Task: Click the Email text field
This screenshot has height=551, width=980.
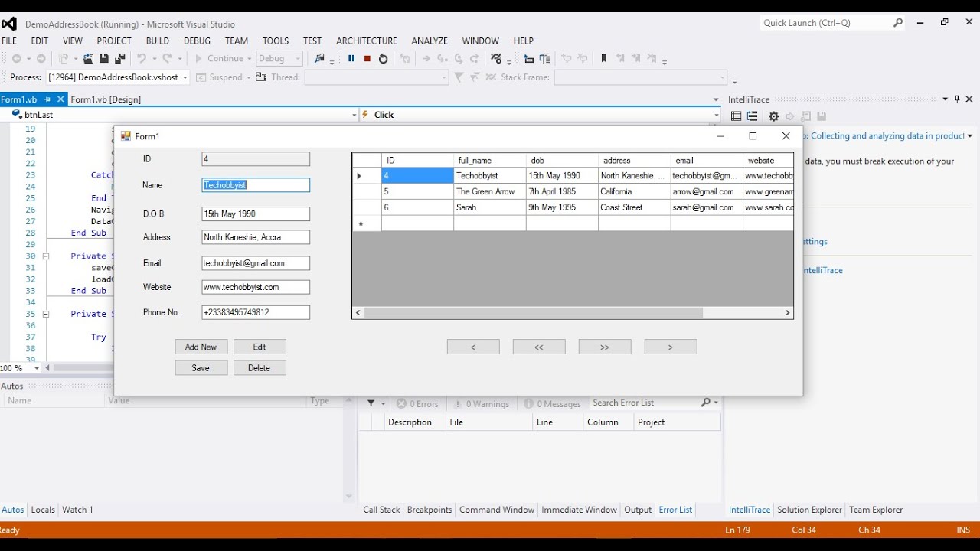Action: 256,263
